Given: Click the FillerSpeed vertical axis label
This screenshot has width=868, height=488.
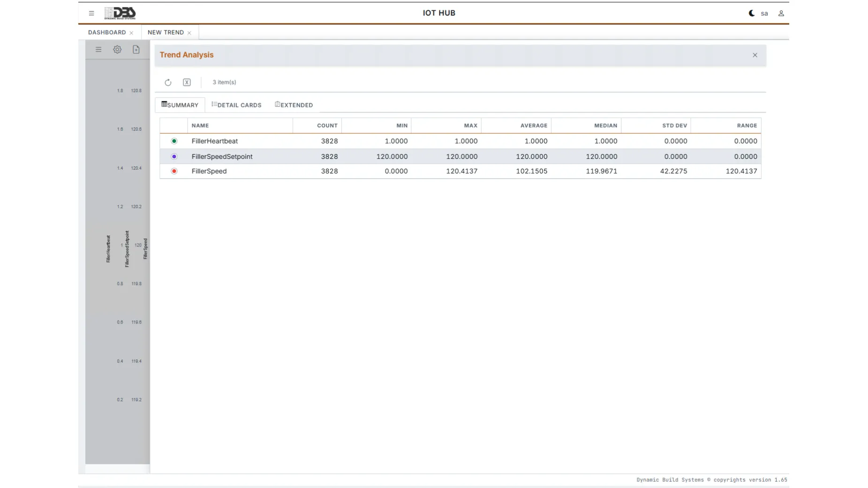Looking at the screenshot, I should pos(145,249).
